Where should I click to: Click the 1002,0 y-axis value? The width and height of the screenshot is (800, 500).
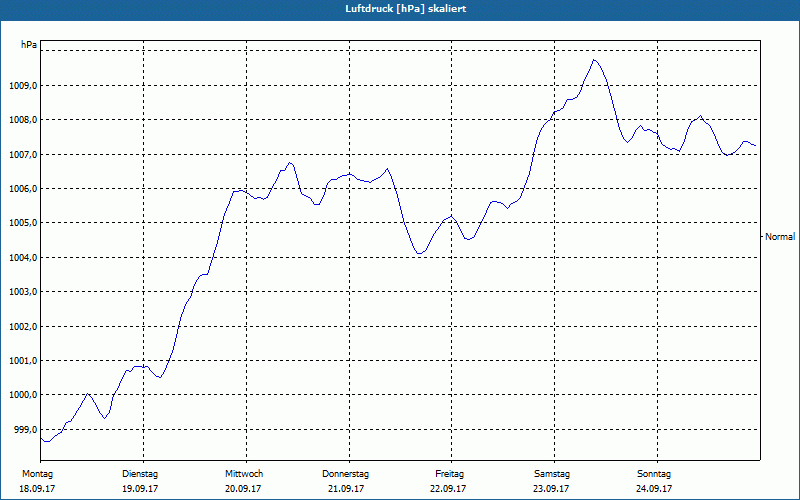23,327
